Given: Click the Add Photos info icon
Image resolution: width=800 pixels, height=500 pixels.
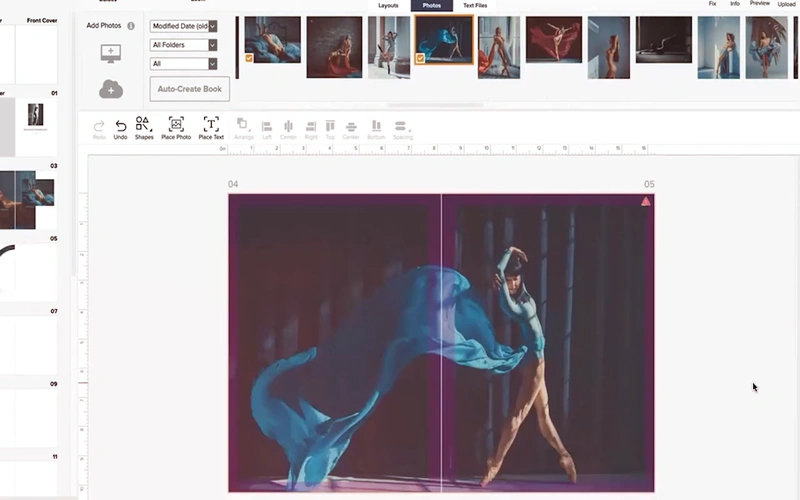Looking at the screenshot, I should click(x=131, y=26).
